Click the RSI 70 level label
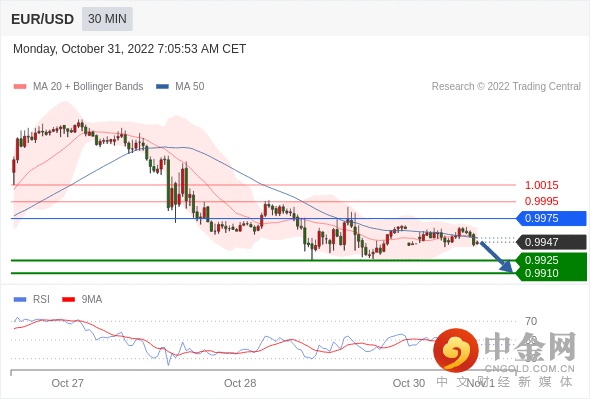The height and width of the screenshot is (400, 590). [x=531, y=321]
